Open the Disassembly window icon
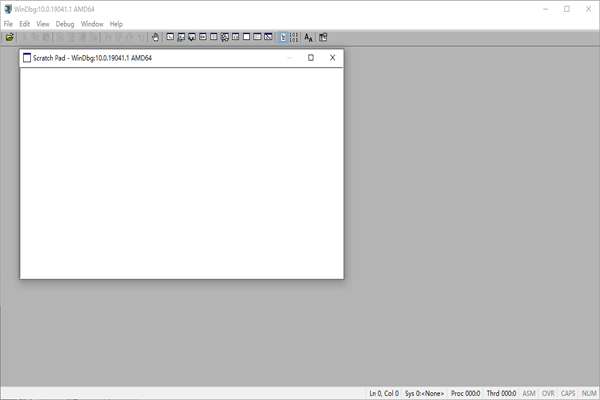The height and width of the screenshot is (400, 600). (x=235, y=37)
